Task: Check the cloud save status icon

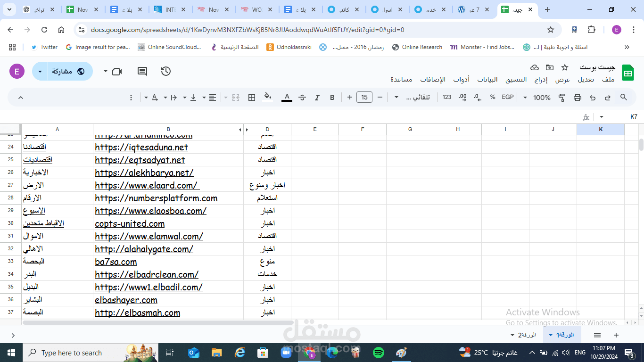Action: coord(535,67)
